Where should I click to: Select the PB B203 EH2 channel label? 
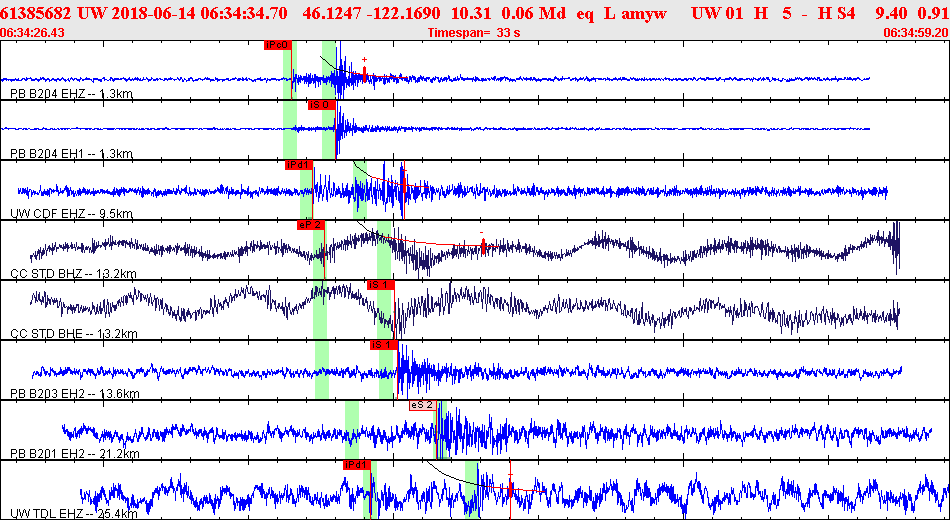pyautogui.click(x=74, y=394)
